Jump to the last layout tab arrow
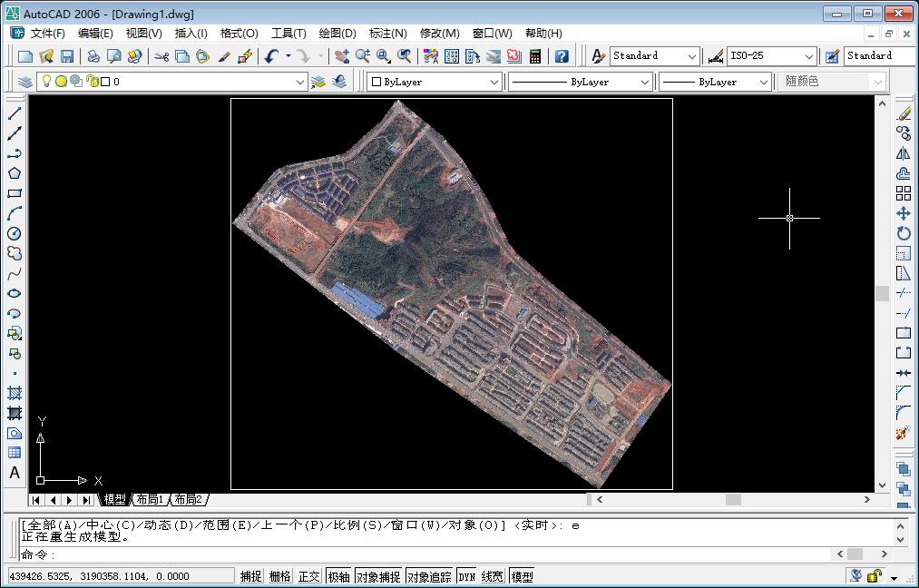The image size is (919, 588). point(86,500)
